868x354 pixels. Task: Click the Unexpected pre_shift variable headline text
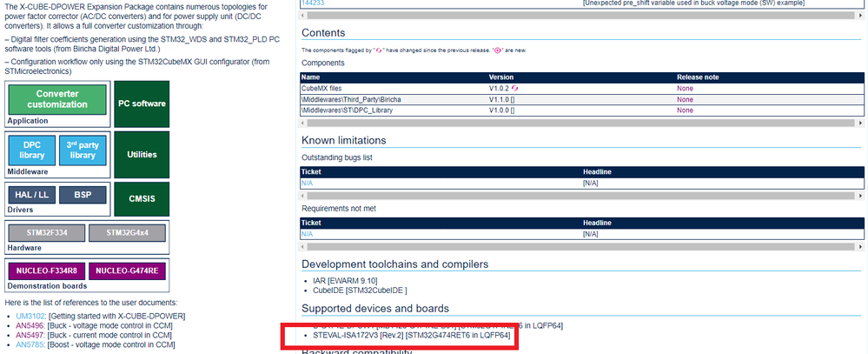[693, 3]
